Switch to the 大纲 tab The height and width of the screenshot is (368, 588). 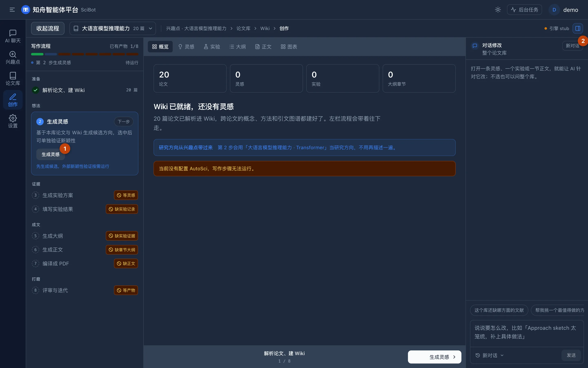pyautogui.click(x=237, y=47)
